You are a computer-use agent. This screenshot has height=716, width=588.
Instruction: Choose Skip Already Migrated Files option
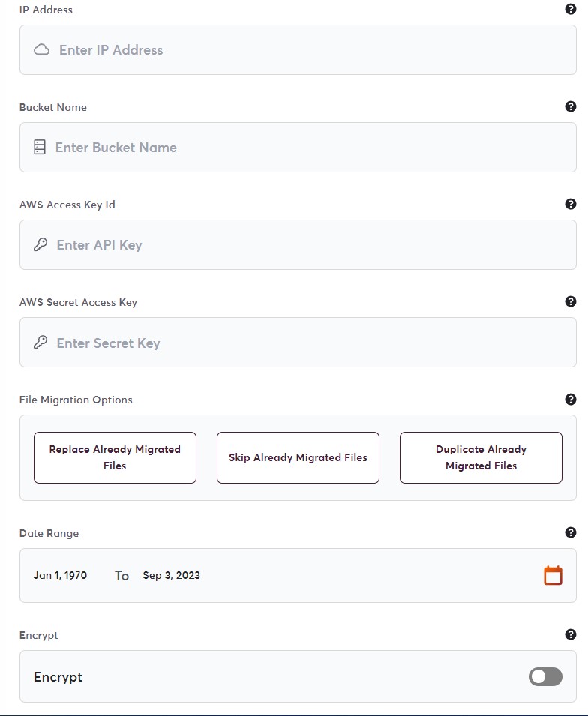coord(298,457)
